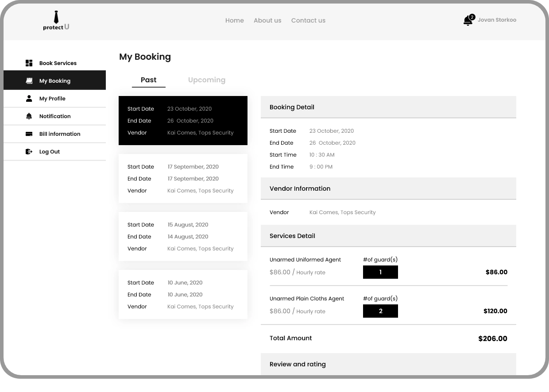The image size is (549, 392).
Task: Select the 23 October 2020 booking card
Action: (x=183, y=120)
